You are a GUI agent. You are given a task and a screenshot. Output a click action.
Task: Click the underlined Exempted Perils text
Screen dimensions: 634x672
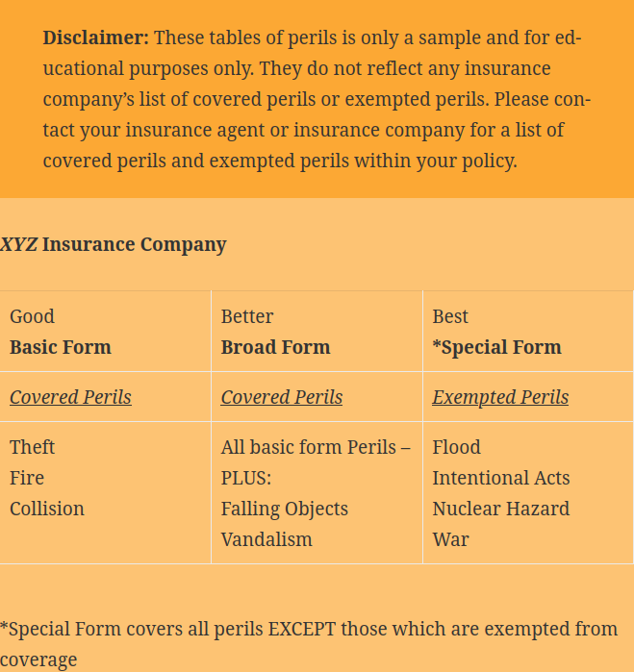500,397
